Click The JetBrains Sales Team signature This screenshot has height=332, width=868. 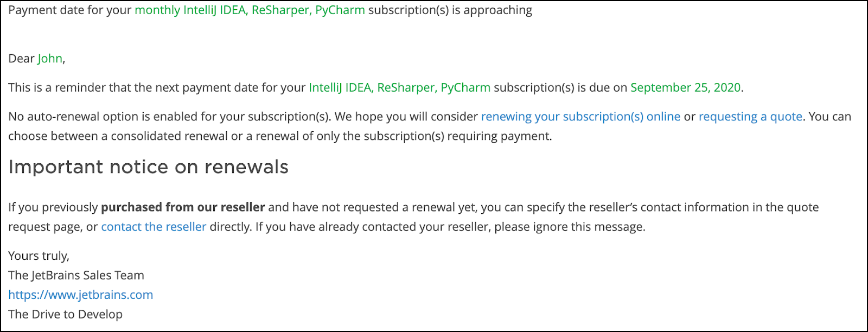click(x=76, y=275)
